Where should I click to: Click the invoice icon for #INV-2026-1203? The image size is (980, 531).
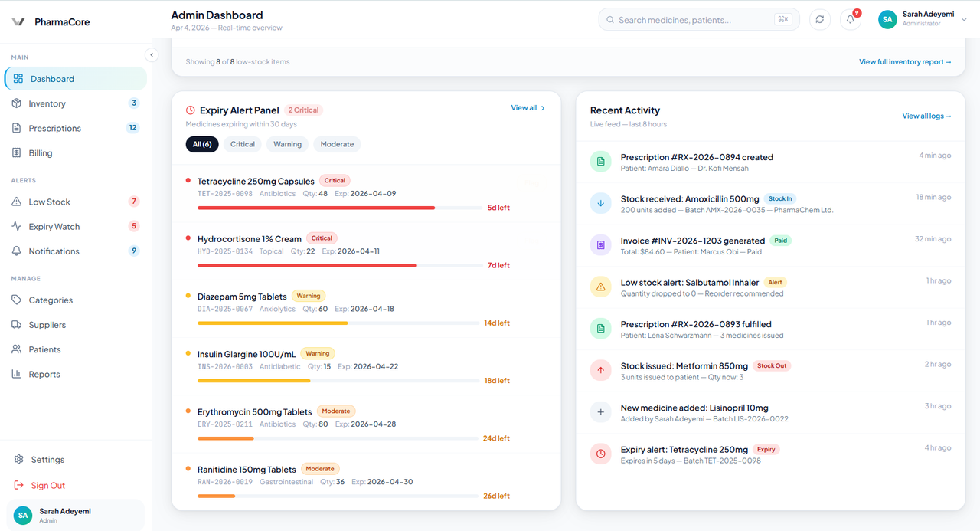(600, 245)
